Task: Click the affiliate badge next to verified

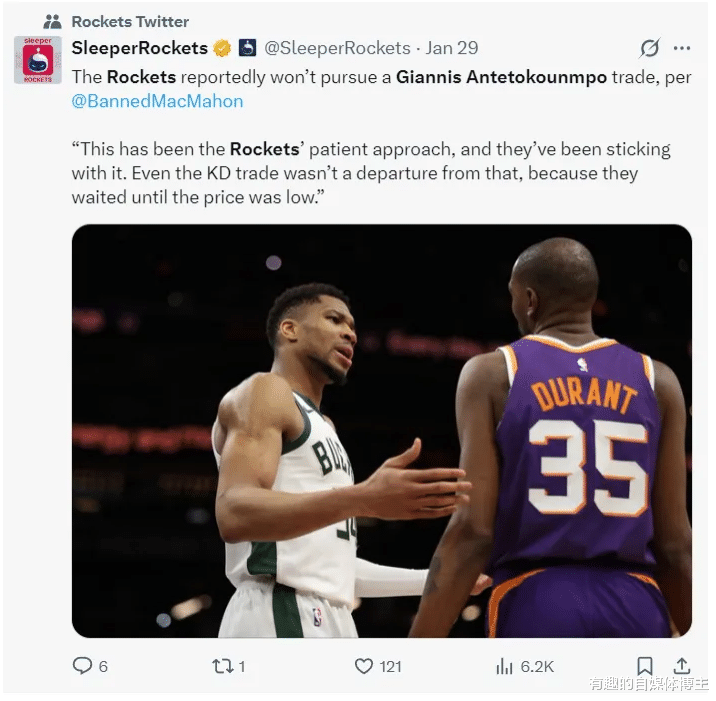Action: coord(247,48)
